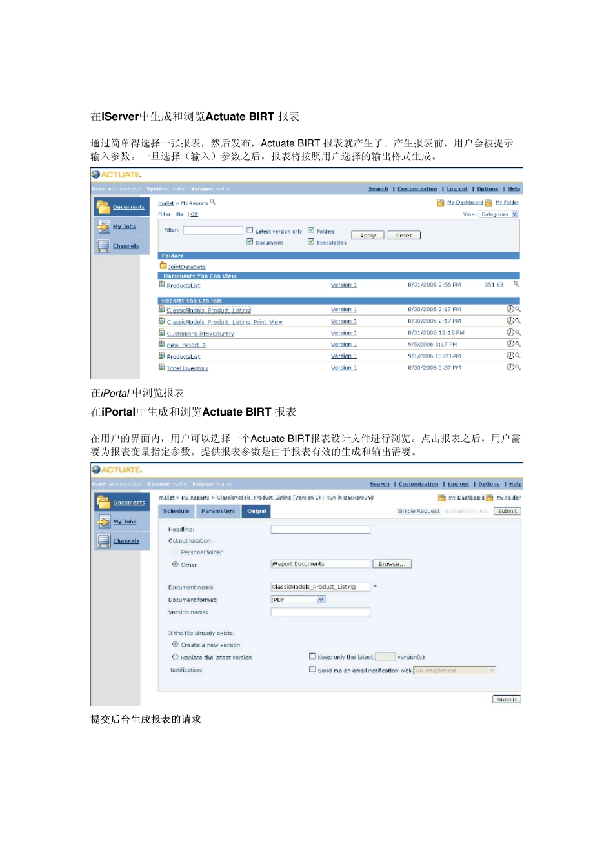The height and width of the screenshot is (868, 613).
Task: Click schedule clock icon for CustomersListByCountry row
Action: point(510,332)
